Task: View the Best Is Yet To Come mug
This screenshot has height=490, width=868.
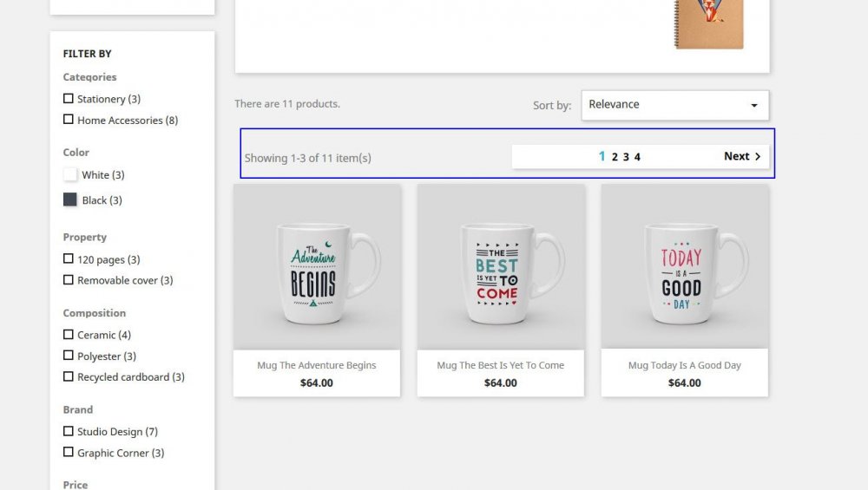Action: coord(501,266)
